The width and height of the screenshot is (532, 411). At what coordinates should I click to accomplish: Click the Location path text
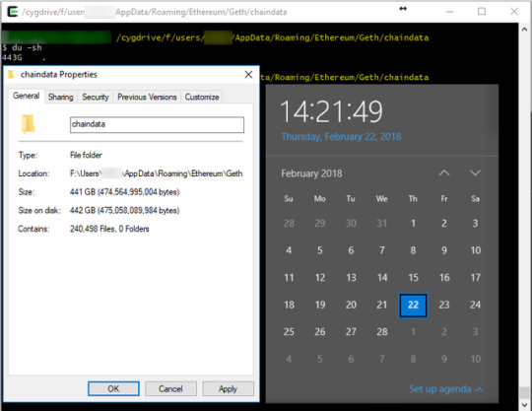coord(156,173)
